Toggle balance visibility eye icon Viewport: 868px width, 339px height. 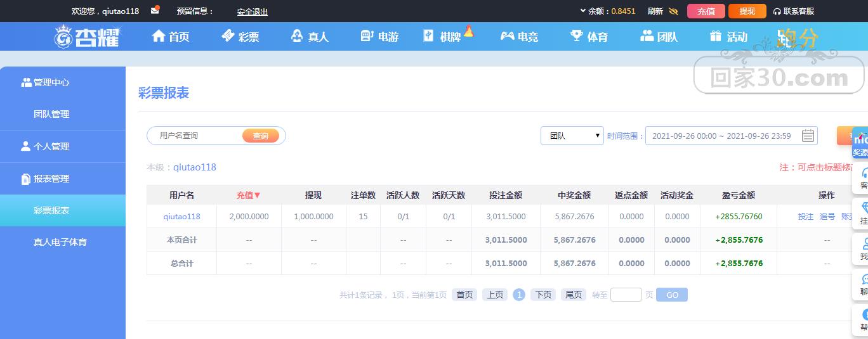tap(673, 11)
